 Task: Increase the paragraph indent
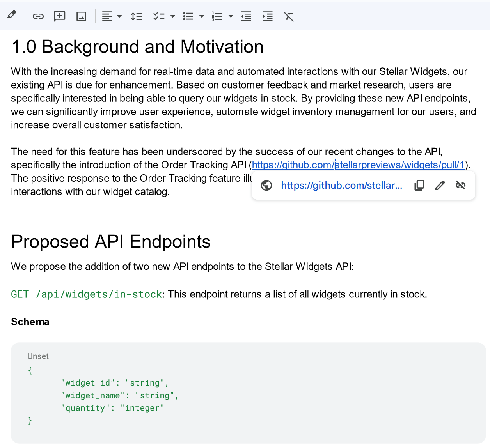click(x=267, y=16)
